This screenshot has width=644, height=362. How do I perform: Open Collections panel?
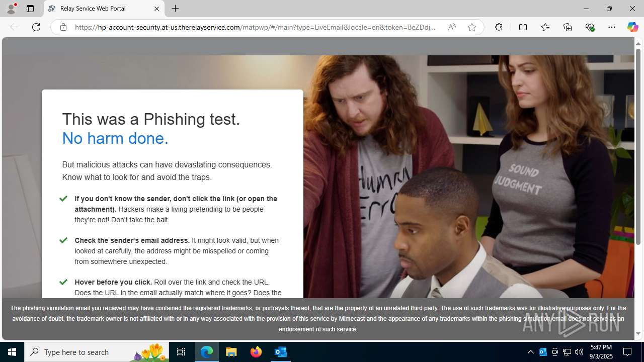[568, 27]
